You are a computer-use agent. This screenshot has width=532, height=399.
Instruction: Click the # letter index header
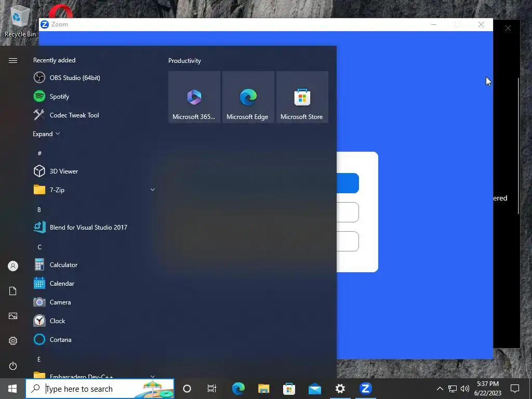point(39,153)
